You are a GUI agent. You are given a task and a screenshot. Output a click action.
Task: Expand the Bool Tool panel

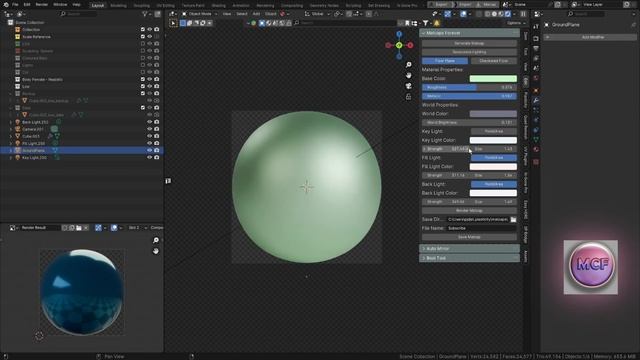click(469, 258)
